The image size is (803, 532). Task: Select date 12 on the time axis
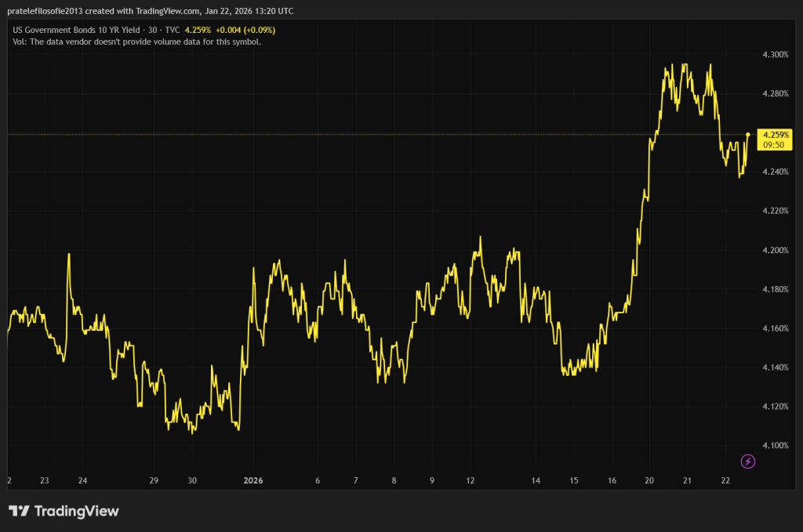coord(470,480)
